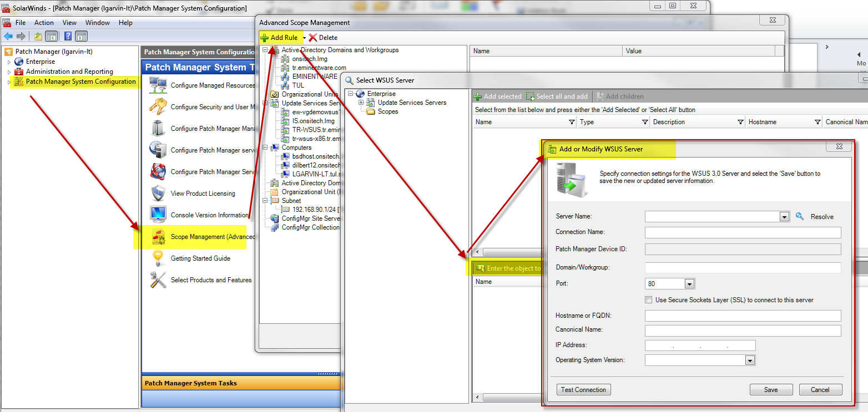The width and height of the screenshot is (868, 412).
Task: Open Getting Started Guide lightbulb icon
Action: 158,258
